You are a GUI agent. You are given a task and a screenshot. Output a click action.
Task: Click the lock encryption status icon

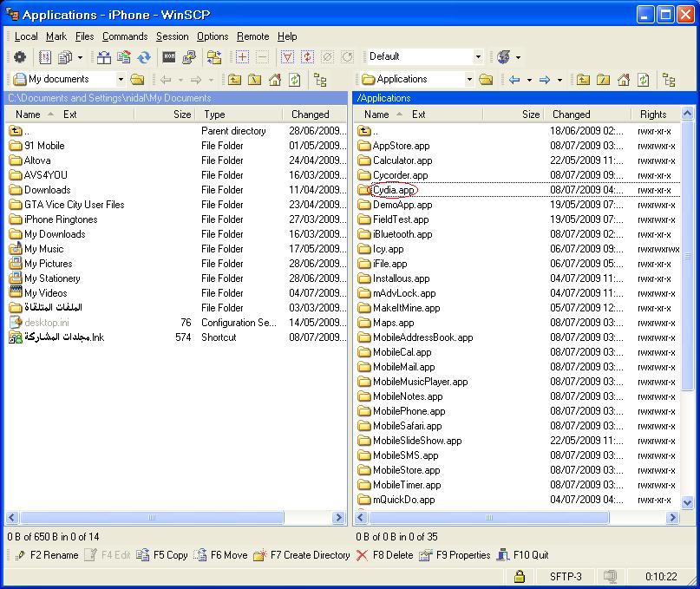coord(520,576)
